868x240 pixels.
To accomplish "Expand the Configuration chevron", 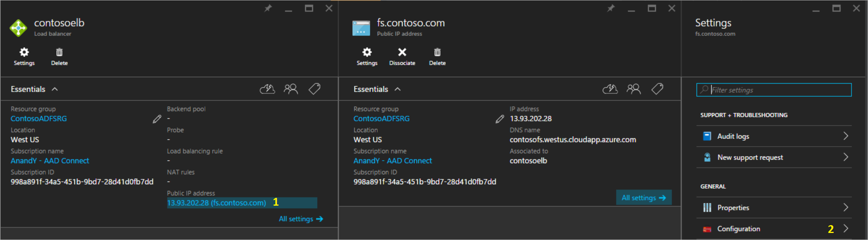I will coord(846,228).
